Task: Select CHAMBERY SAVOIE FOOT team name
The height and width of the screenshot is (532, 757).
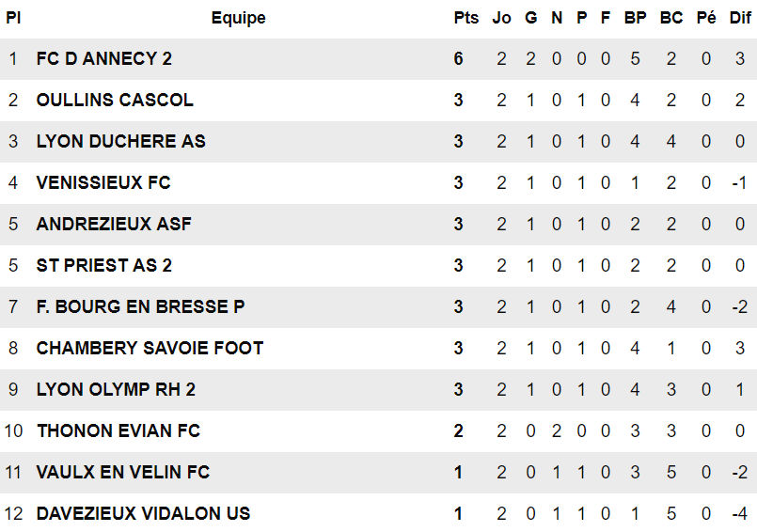Action: [x=150, y=348]
